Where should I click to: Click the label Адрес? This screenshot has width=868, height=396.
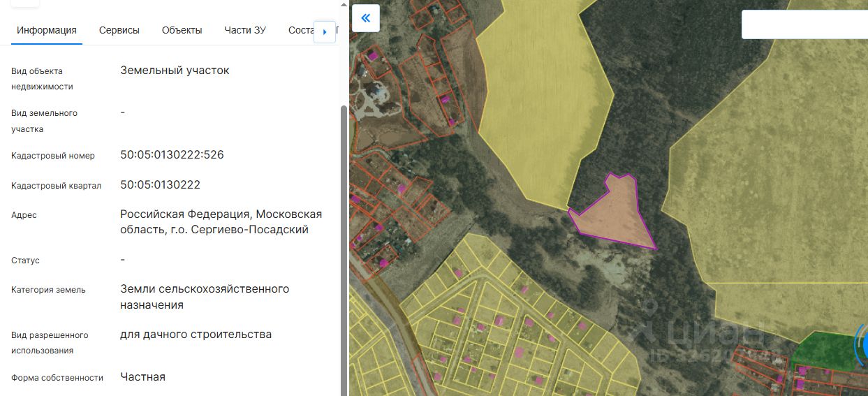[24, 215]
